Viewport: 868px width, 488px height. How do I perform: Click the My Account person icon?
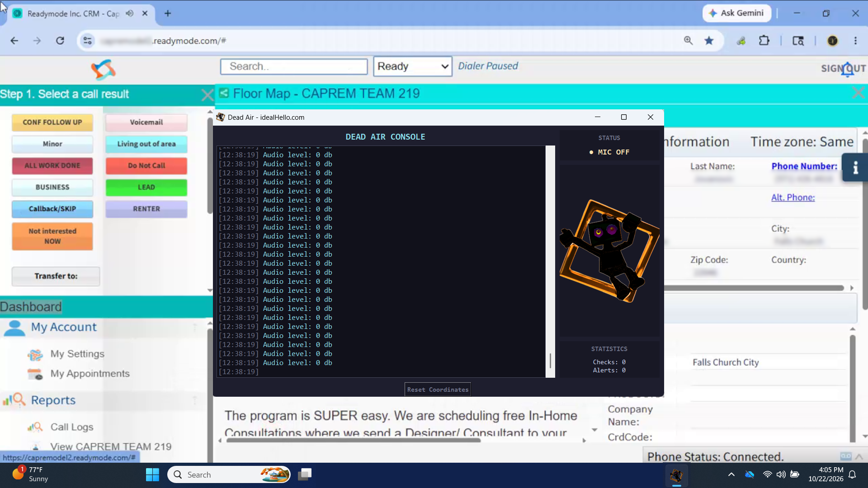[14, 328]
